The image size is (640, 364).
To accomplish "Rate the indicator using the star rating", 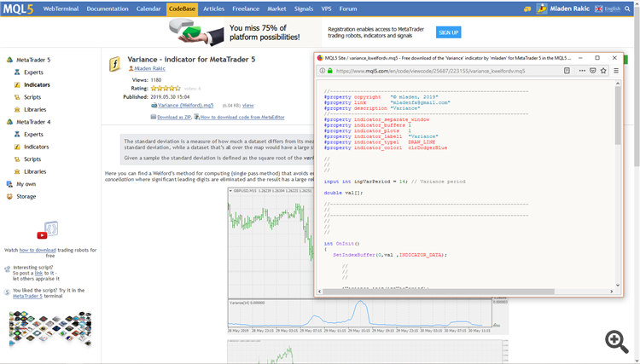I will pos(166,88).
